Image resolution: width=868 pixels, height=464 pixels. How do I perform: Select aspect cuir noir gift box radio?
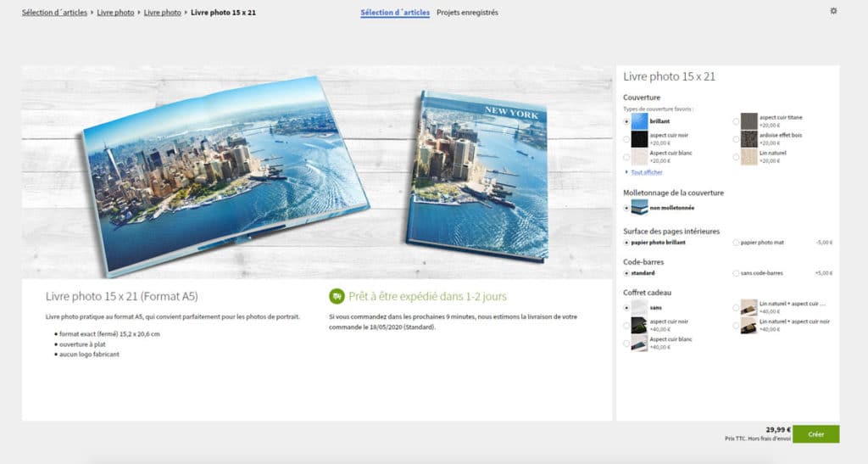(x=626, y=325)
